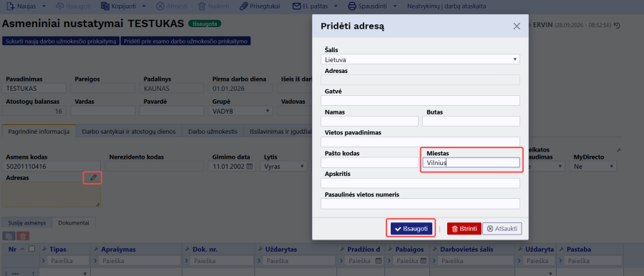Expand the search operator chevron for Dok. nr. column
The image size is (644, 276).
(187, 261)
